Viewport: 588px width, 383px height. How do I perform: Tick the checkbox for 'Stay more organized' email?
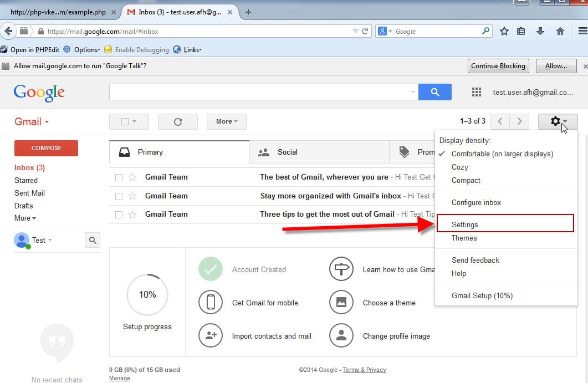point(119,196)
